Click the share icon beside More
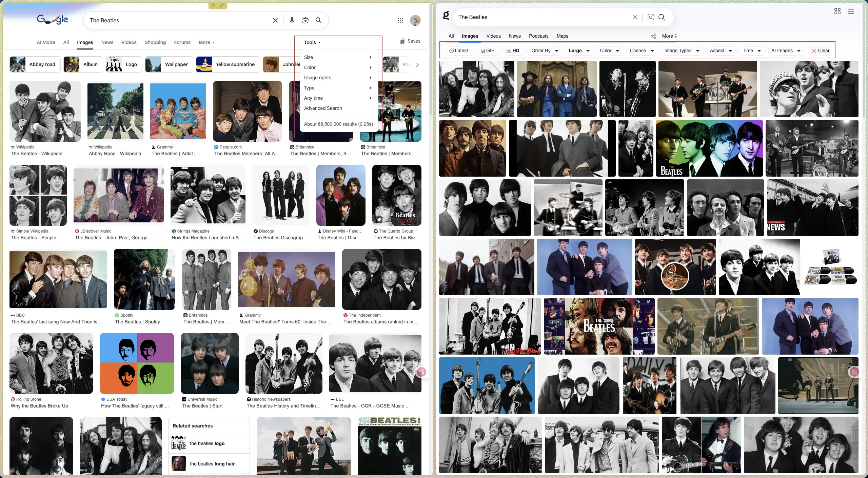 653,36
